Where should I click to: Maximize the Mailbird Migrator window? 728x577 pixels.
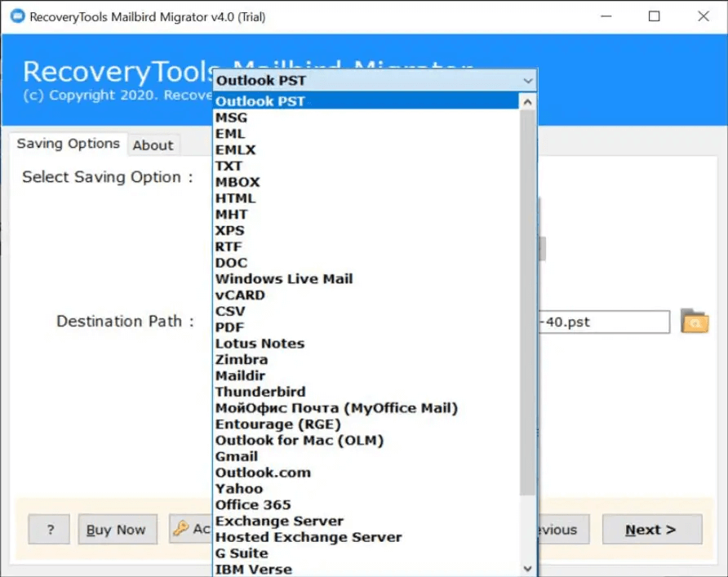655,16
